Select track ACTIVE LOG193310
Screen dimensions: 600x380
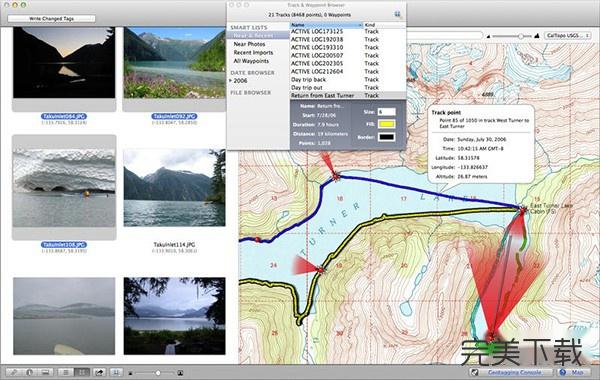pyautogui.click(x=347, y=47)
